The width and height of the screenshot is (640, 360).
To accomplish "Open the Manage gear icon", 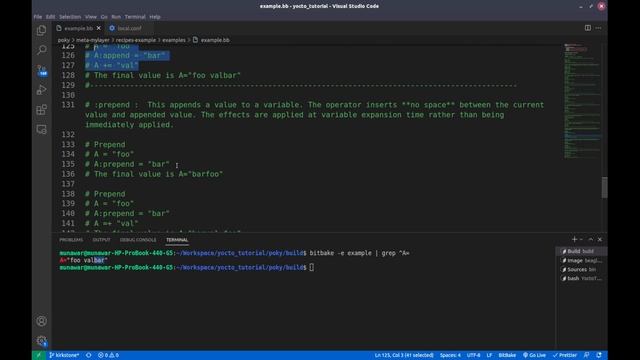I will pyautogui.click(x=41, y=340).
